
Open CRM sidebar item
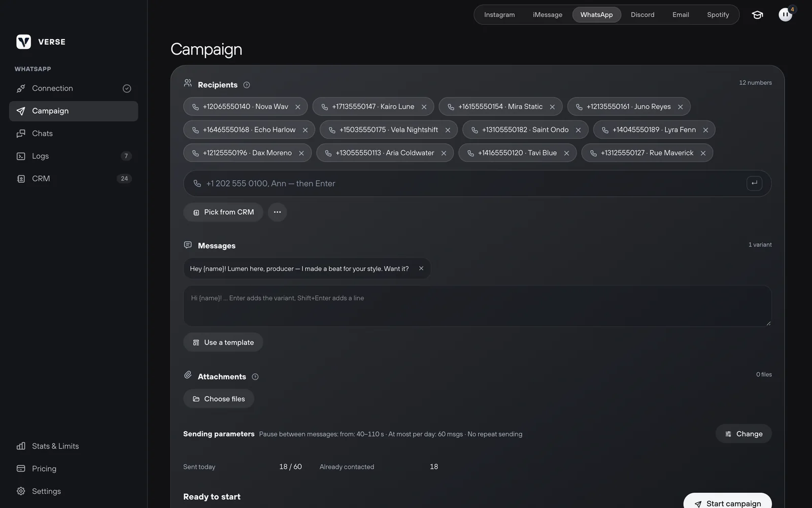(x=74, y=178)
